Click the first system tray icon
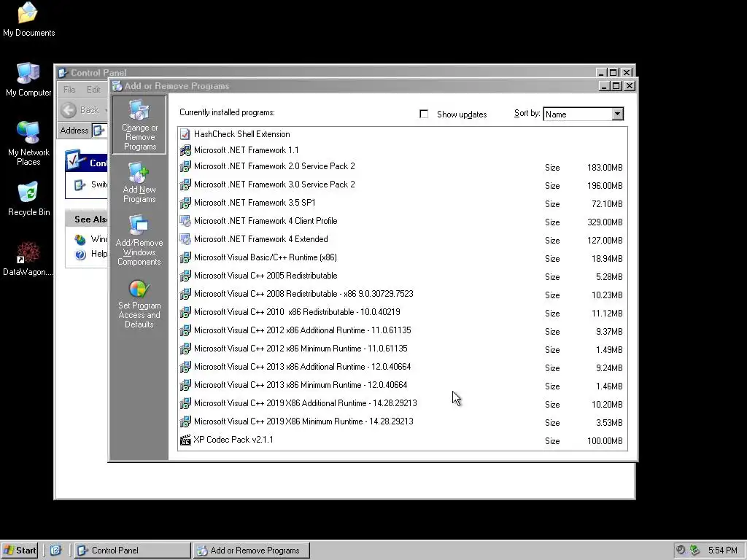The image size is (747, 560). 681,550
